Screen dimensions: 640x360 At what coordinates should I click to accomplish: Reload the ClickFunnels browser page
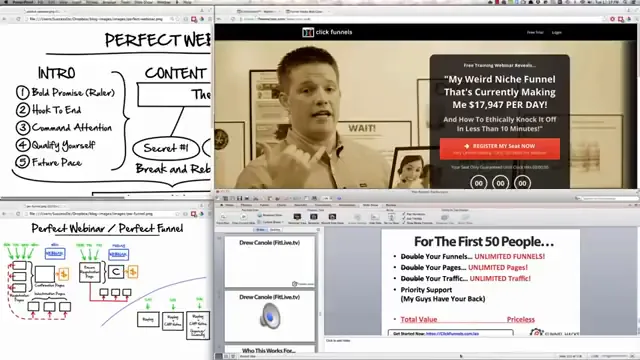point(233,19)
